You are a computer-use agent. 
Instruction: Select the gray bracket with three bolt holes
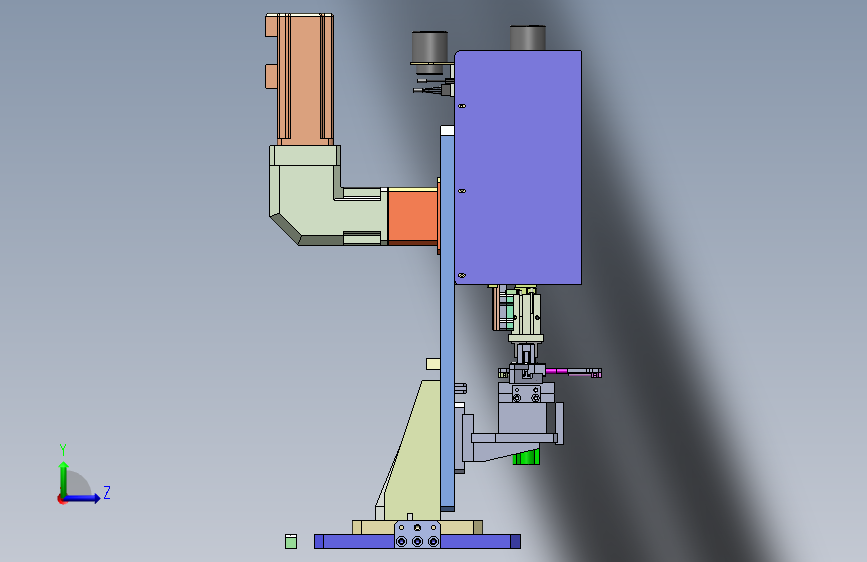pos(417,534)
